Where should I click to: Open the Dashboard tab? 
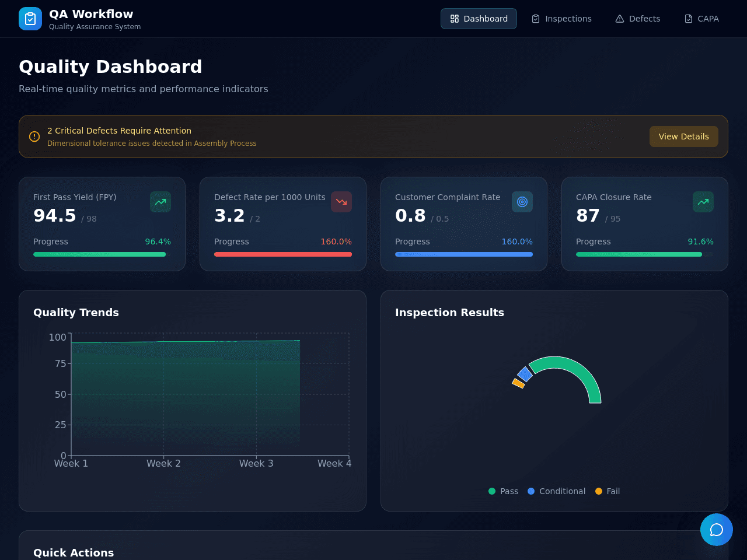coord(479,19)
